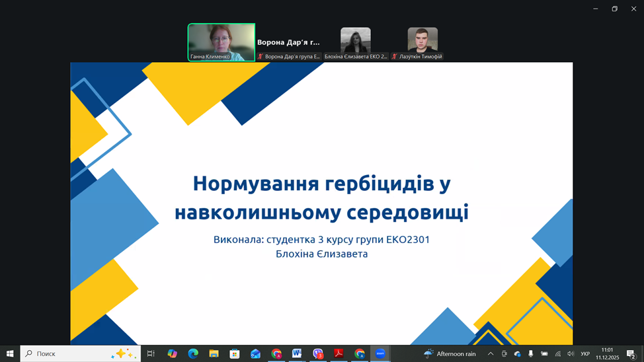Viewport: 644px width, 362px height.
Task: Open Task View from the taskbar
Action: tap(151, 354)
